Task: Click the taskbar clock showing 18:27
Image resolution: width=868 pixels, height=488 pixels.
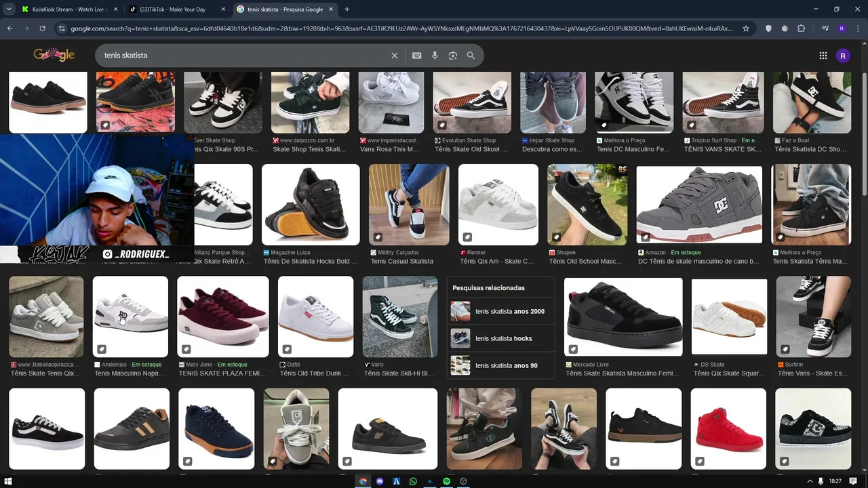Action: 835,481
